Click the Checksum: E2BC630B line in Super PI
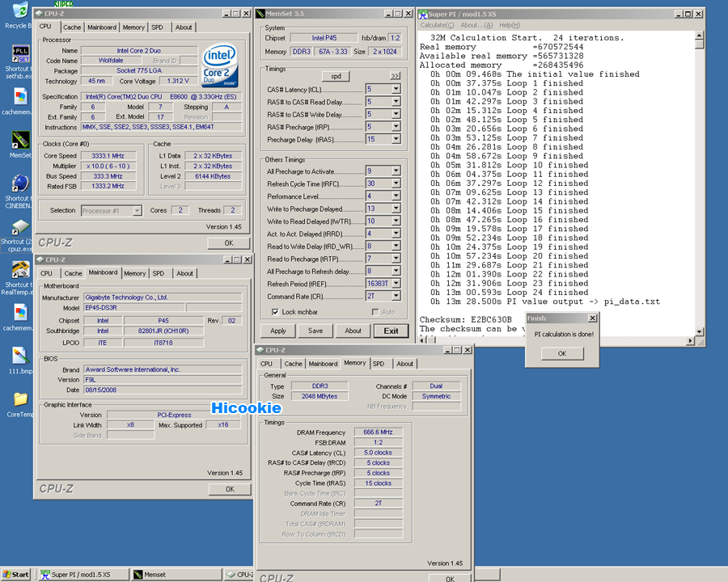 (x=466, y=320)
